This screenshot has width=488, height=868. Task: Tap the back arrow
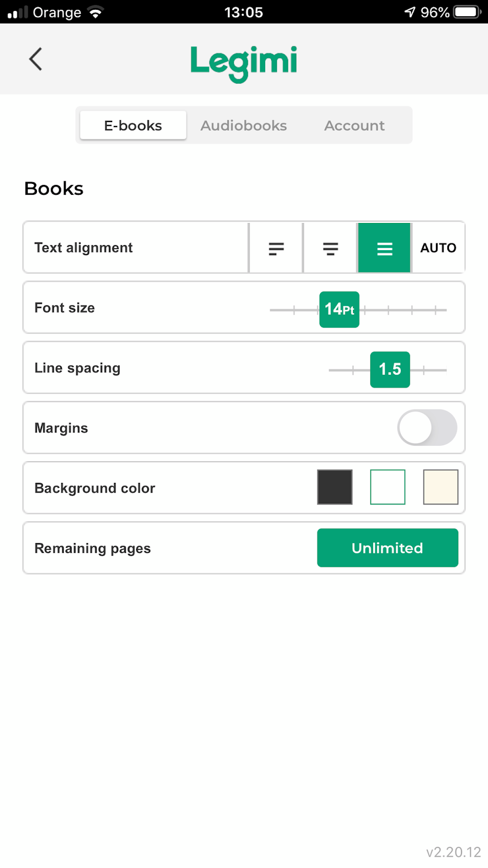click(x=36, y=59)
